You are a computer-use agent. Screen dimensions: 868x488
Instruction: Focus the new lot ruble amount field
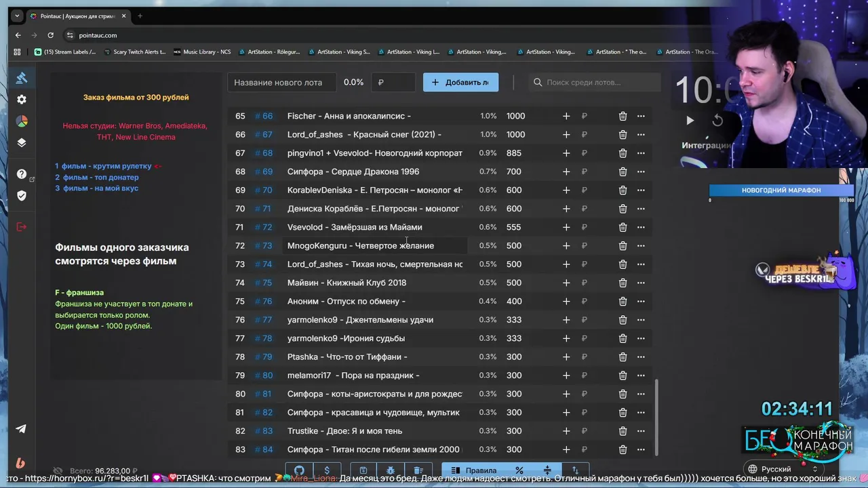click(x=393, y=82)
